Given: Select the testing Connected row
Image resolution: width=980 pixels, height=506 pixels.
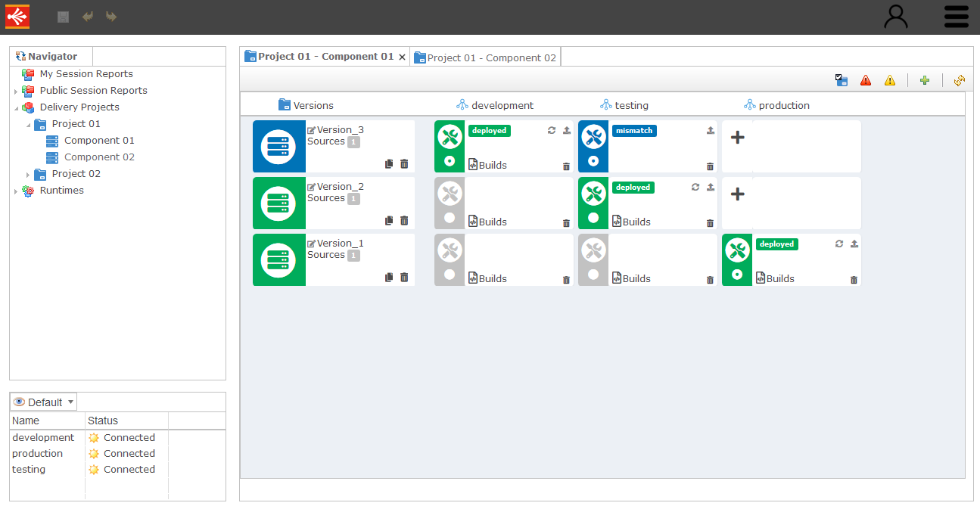Looking at the screenshot, I should pyautogui.click(x=117, y=469).
